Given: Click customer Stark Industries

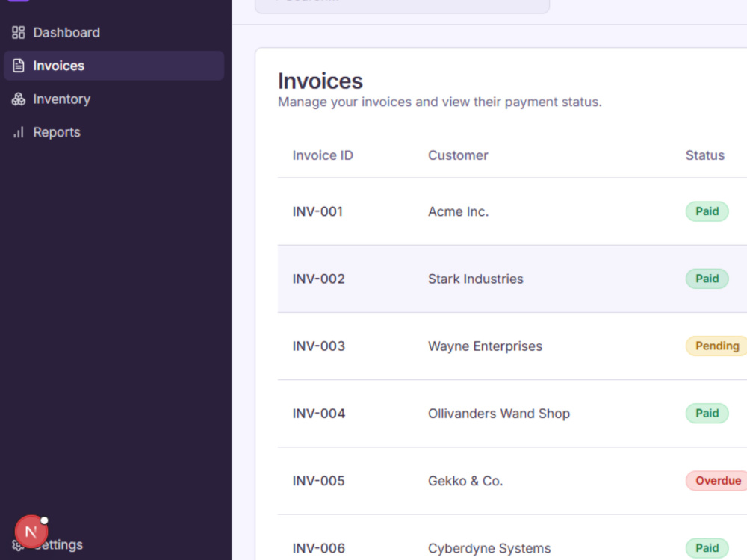Looking at the screenshot, I should pyautogui.click(x=475, y=279).
